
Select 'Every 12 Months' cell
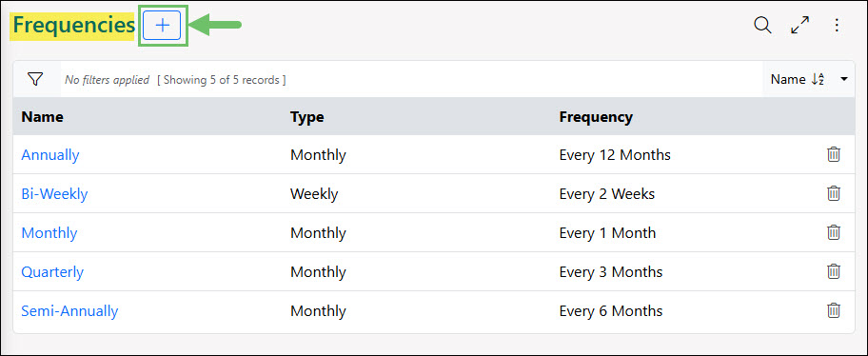click(x=615, y=154)
